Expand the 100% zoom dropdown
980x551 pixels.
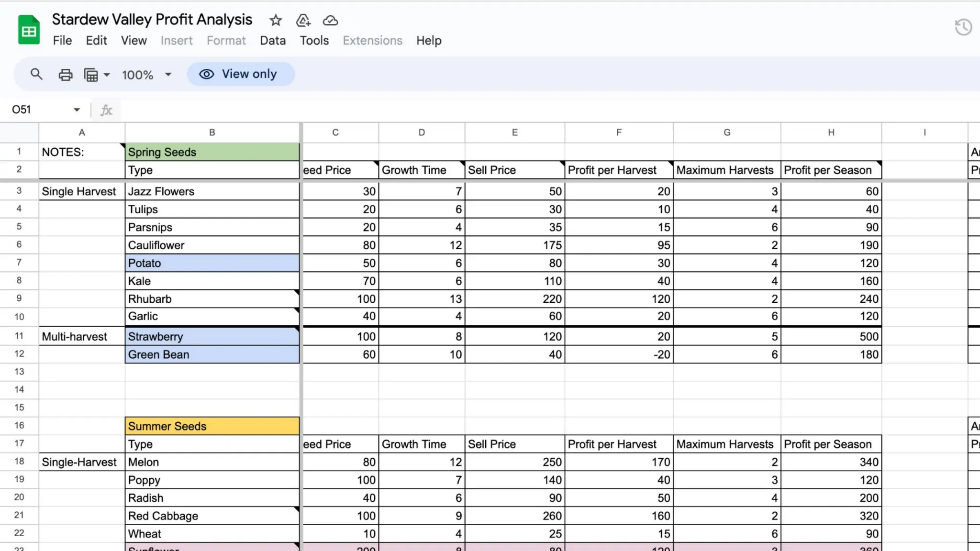(168, 75)
